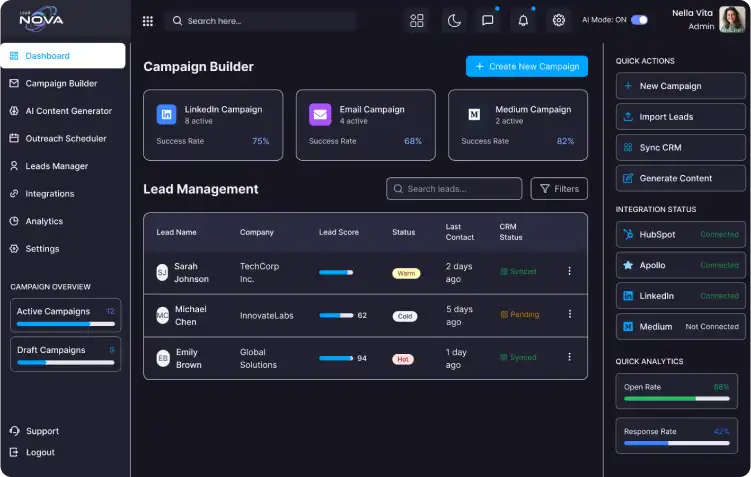Image resolution: width=751 pixels, height=477 pixels.
Task: Open the chat messages icon
Action: tap(488, 21)
